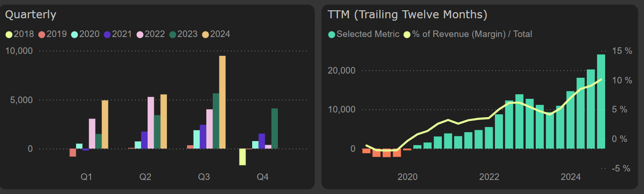The width and height of the screenshot is (644, 194).
Task: Hide the 2023 series via legend
Action: pos(184,34)
